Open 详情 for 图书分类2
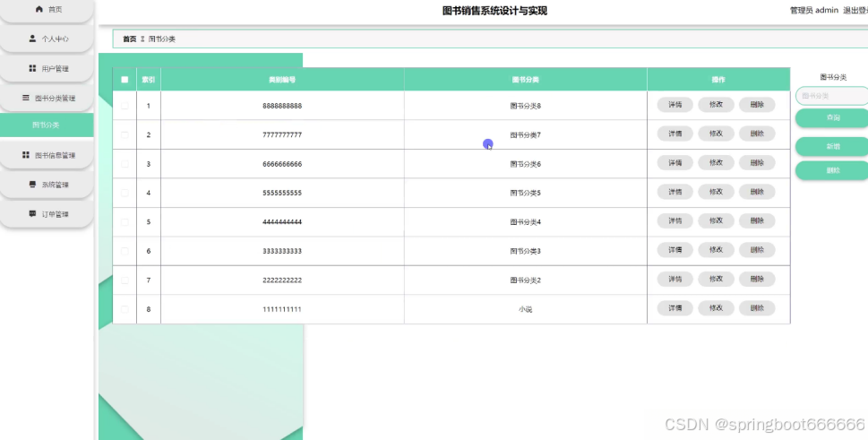 click(675, 279)
